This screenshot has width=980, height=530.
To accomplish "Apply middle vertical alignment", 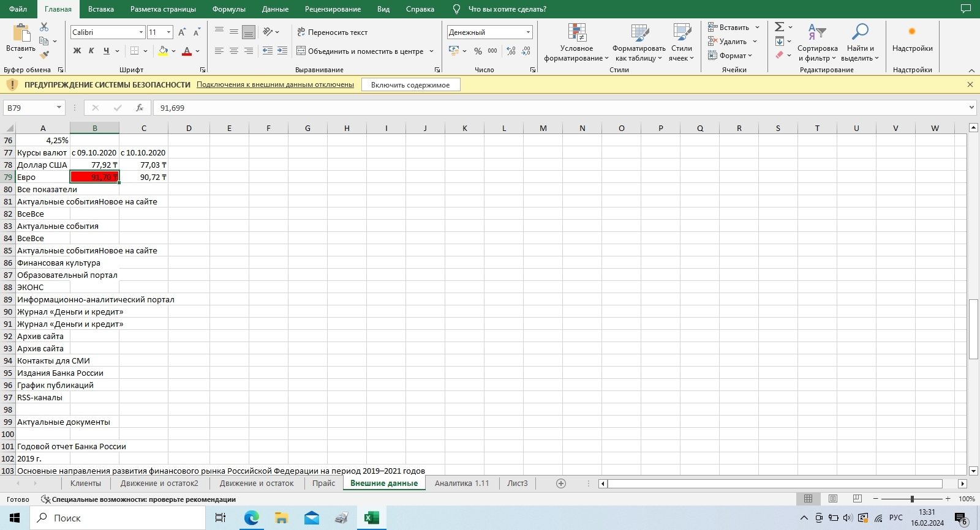I will coord(234,32).
